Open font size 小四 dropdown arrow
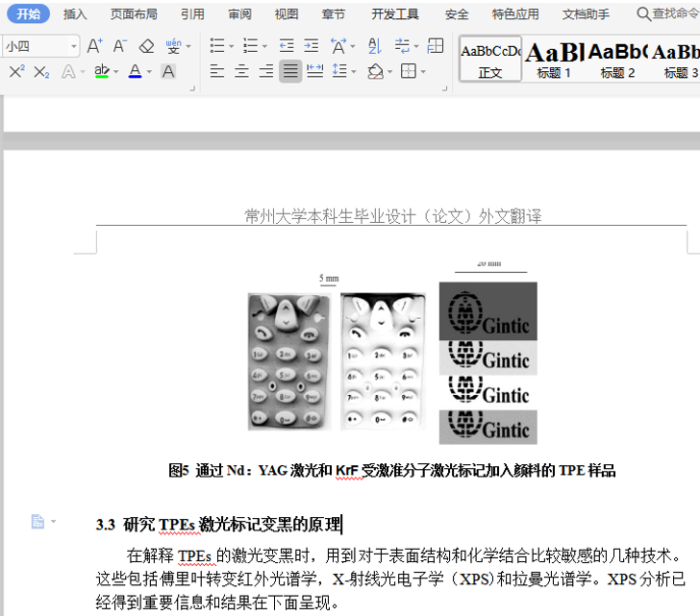The height and width of the screenshot is (616, 700). pos(74,46)
